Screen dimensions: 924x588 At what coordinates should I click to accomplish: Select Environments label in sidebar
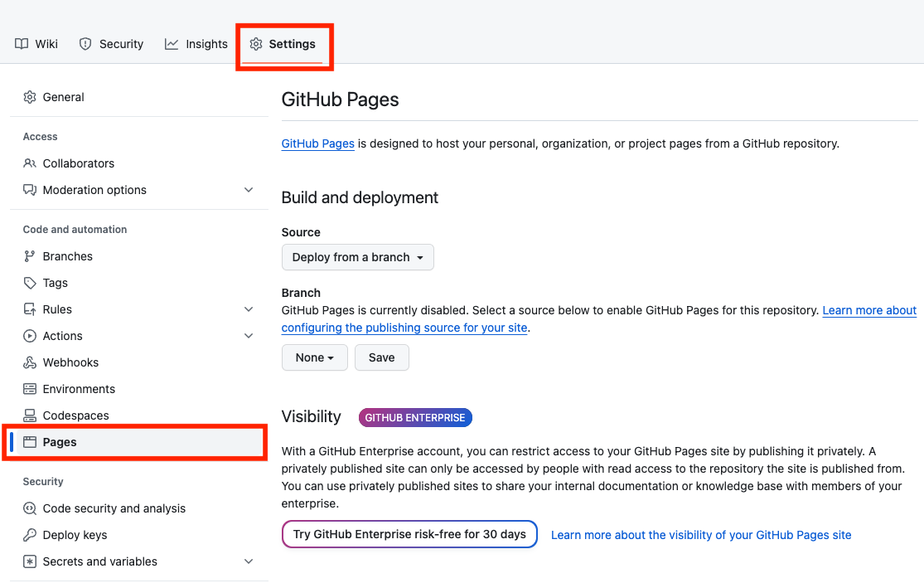[x=79, y=389]
